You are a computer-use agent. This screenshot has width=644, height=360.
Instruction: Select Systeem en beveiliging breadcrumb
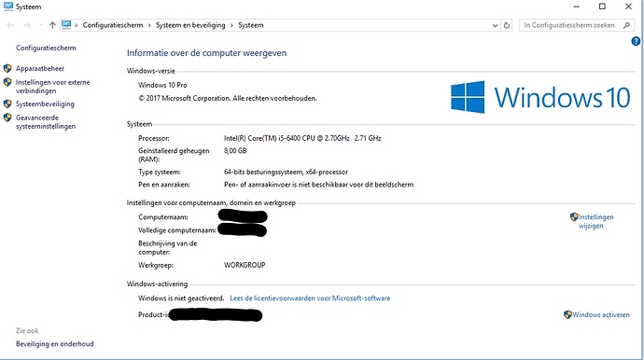[x=190, y=25]
